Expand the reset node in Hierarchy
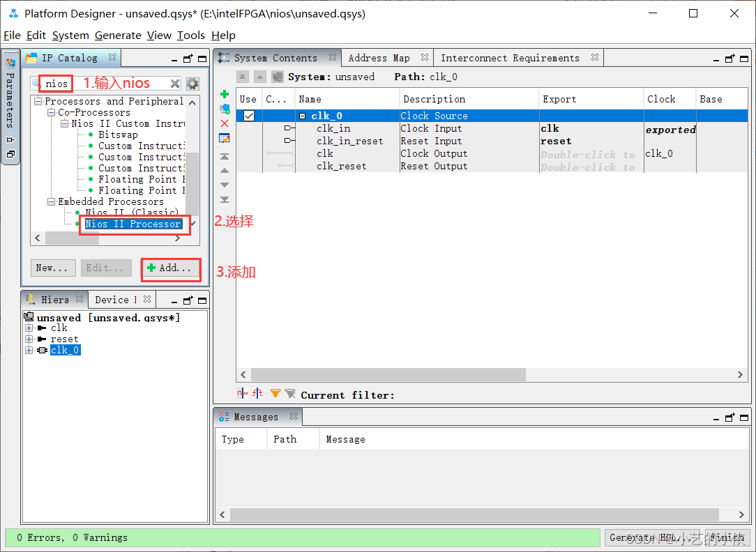The image size is (756, 552). (29, 339)
